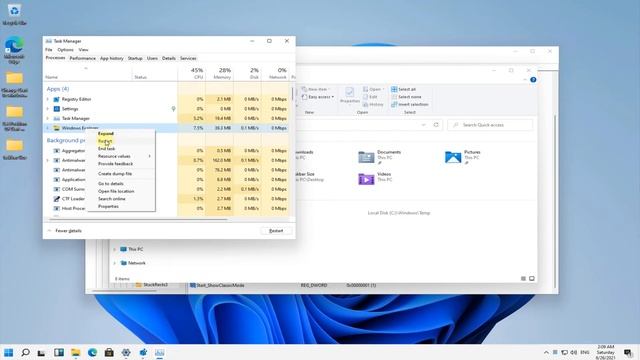Select Create dump file

click(115, 173)
